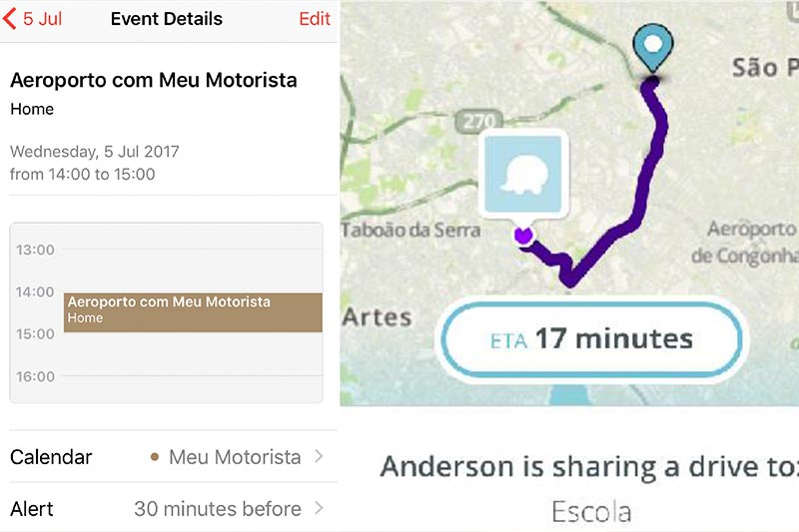Select Meu Motorista calendar value

tap(235, 457)
